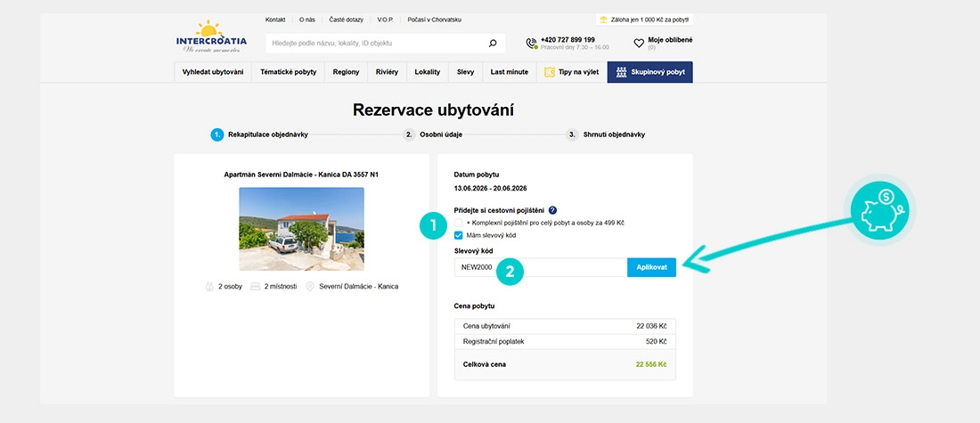Click the 22 036 Kč accommodation price
The height and width of the screenshot is (423, 980).
click(652, 326)
